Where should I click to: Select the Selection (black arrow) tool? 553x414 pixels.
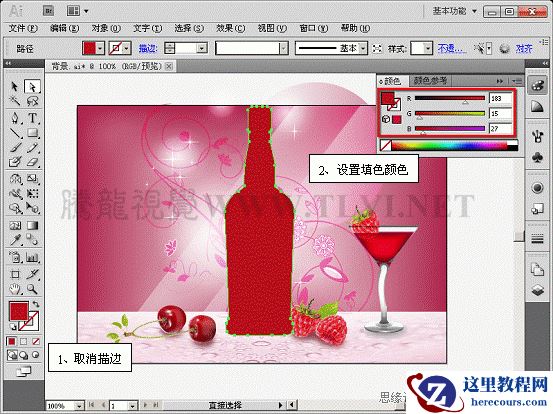point(14,86)
